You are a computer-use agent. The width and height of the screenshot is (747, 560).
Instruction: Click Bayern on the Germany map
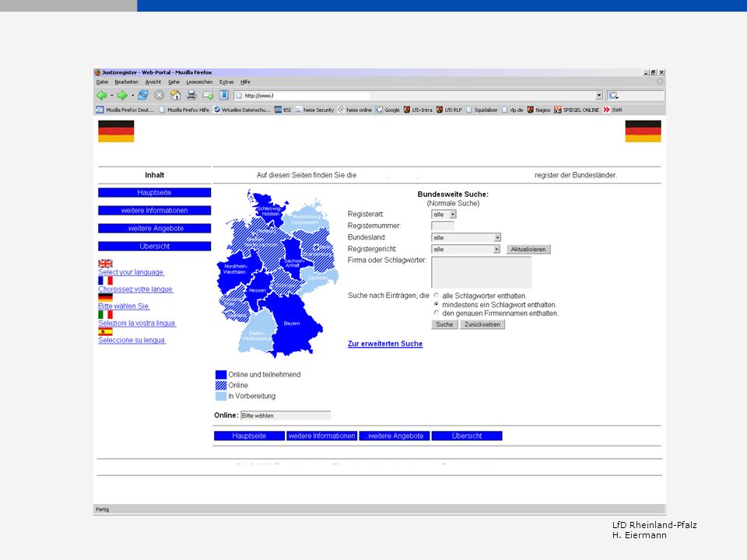click(x=292, y=324)
